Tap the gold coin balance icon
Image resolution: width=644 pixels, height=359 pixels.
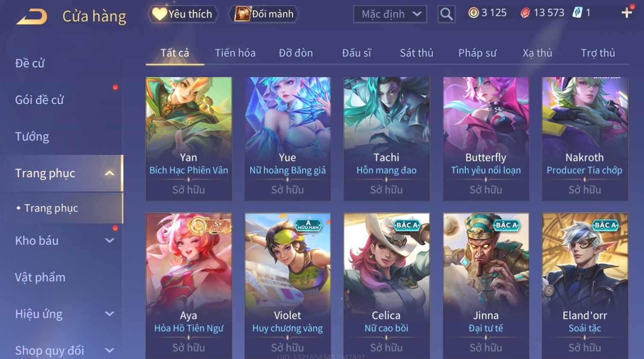coord(473,13)
